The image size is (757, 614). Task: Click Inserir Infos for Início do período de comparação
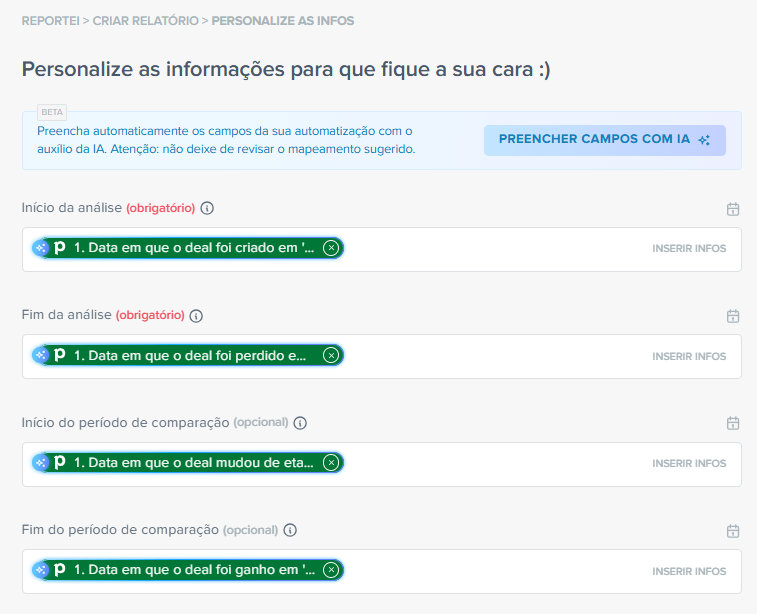[689, 464]
